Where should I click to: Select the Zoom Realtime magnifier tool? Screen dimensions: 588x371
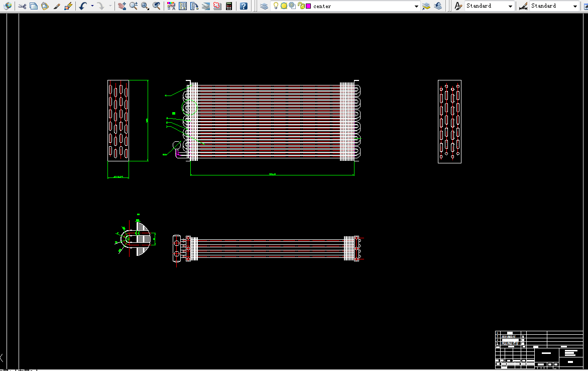134,6
